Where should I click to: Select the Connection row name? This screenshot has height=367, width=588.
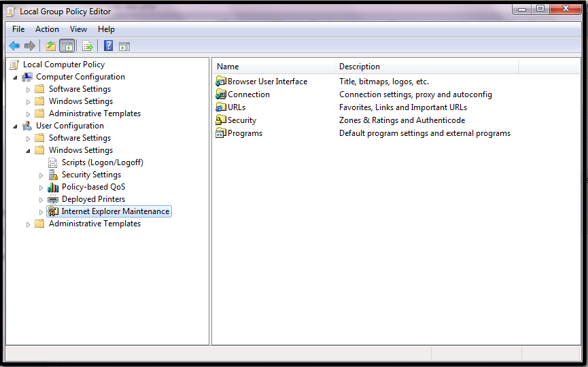click(249, 94)
